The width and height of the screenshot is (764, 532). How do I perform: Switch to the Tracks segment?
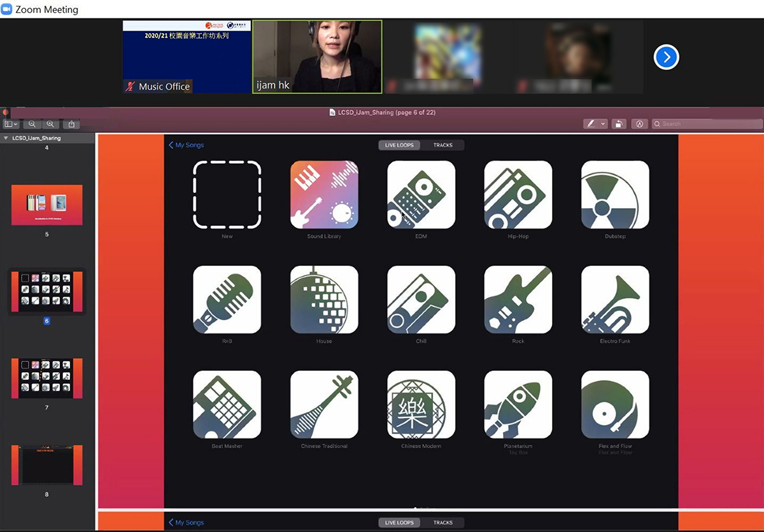click(442, 145)
